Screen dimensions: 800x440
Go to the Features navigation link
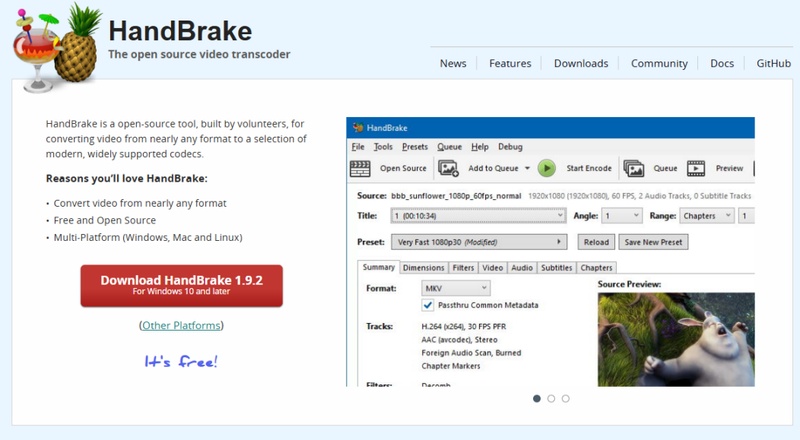(x=510, y=63)
